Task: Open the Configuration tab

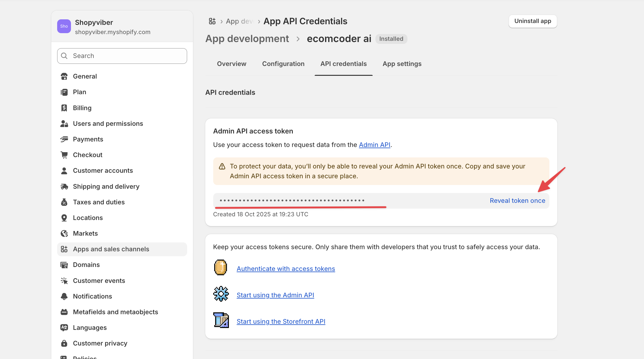Action: 283,64
